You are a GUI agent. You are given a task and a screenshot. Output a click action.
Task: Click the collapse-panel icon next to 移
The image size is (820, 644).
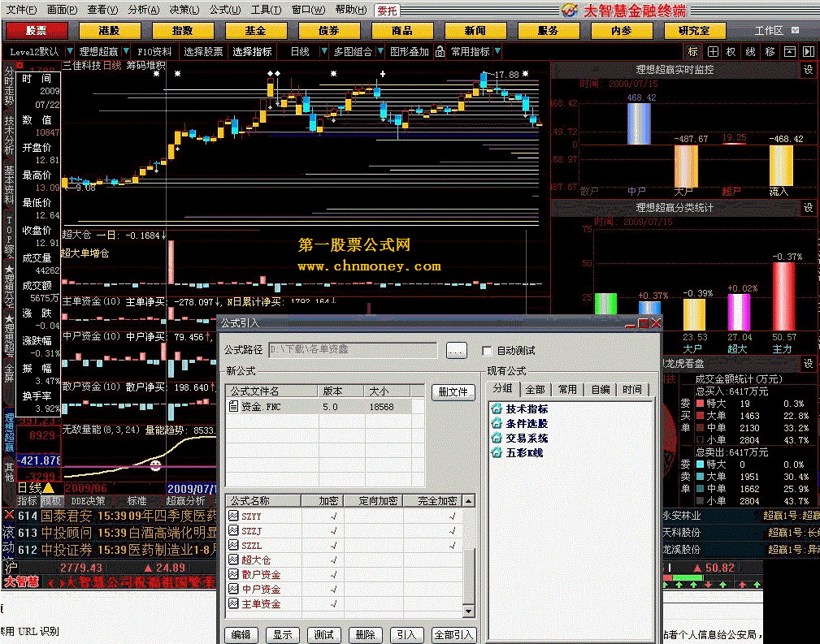point(790,52)
